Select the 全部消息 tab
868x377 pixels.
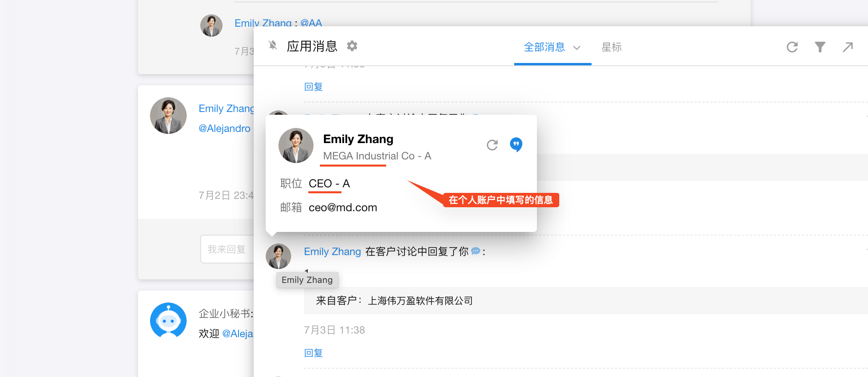(x=544, y=47)
